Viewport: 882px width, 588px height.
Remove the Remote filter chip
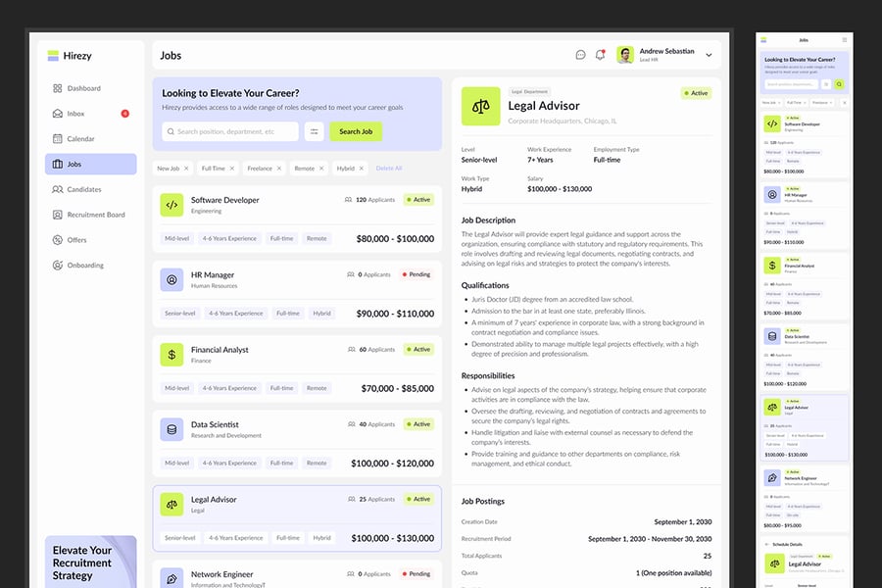[x=323, y=169]
